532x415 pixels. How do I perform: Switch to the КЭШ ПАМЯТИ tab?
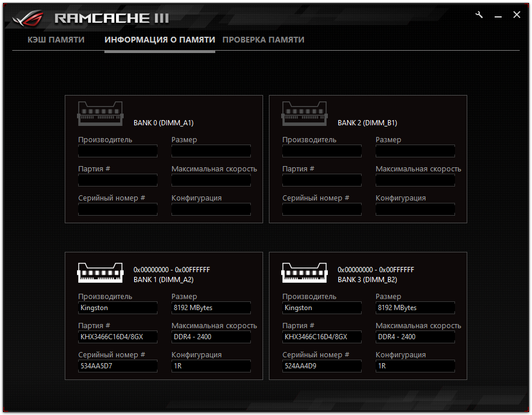pos(56,40)
